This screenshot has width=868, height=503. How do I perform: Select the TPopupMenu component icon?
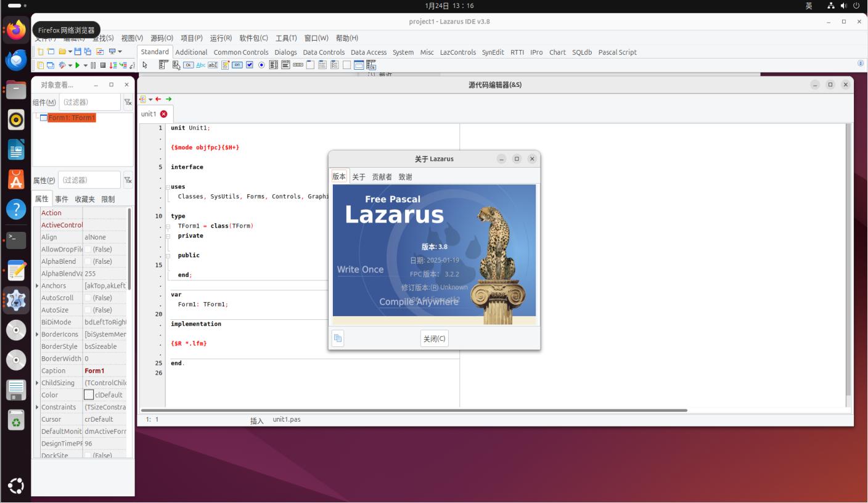tap(176, 65)
